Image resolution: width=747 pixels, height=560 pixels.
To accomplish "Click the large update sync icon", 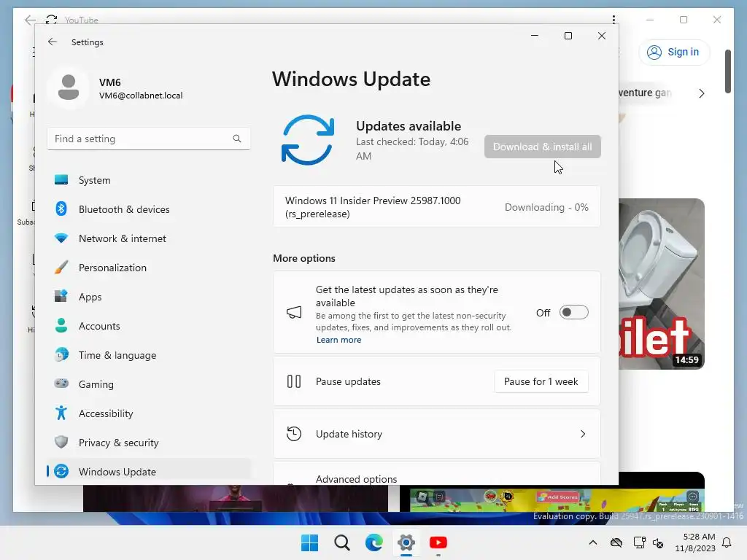I will (308, 140).
